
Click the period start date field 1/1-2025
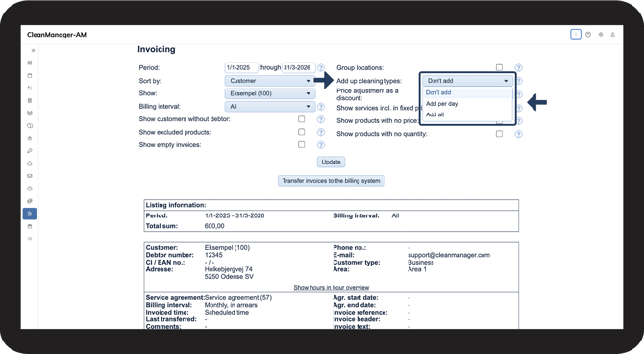(x=241, y=68)
